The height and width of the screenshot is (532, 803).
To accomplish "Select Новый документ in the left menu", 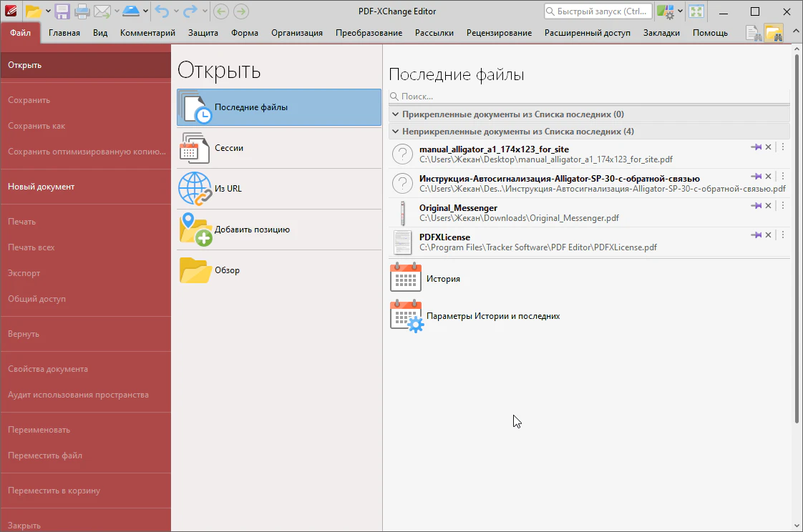I will 42,187.
